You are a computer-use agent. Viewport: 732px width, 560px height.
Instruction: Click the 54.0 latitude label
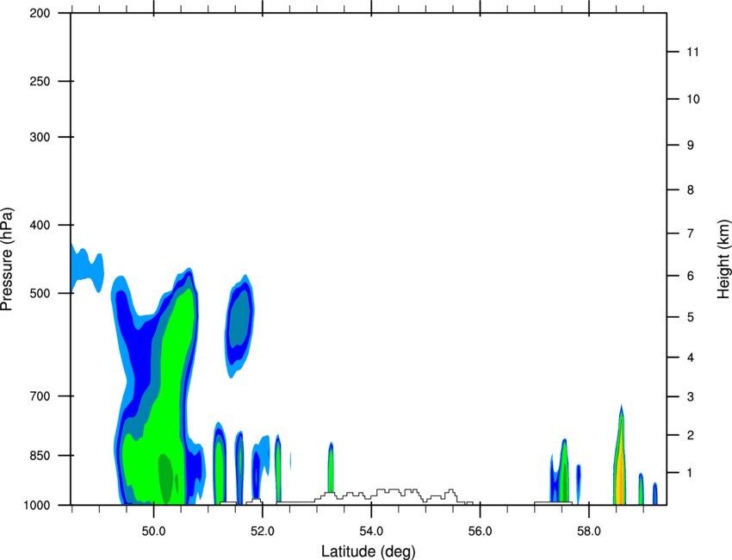click(x=371, y=532)
